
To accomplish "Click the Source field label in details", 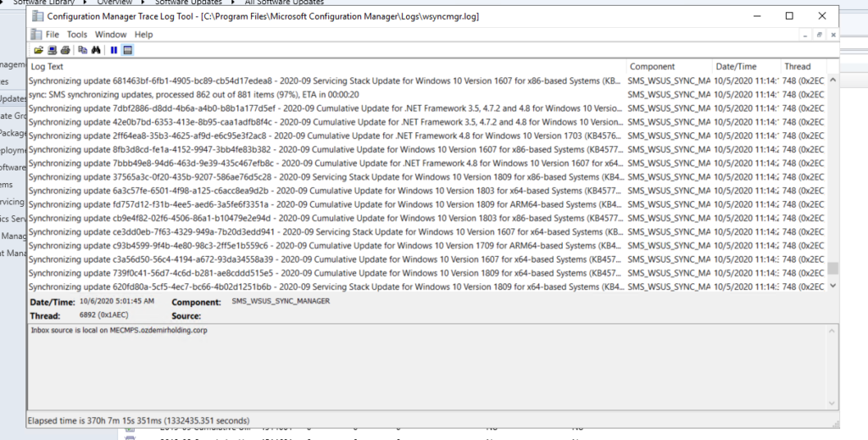I will pyautogui.click(x=186, y=316).
